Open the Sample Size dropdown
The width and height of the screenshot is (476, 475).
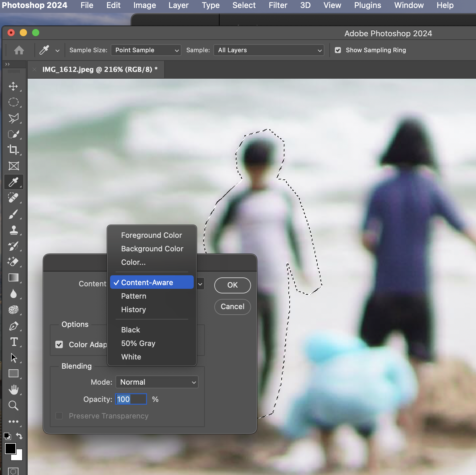pos(146,50)
